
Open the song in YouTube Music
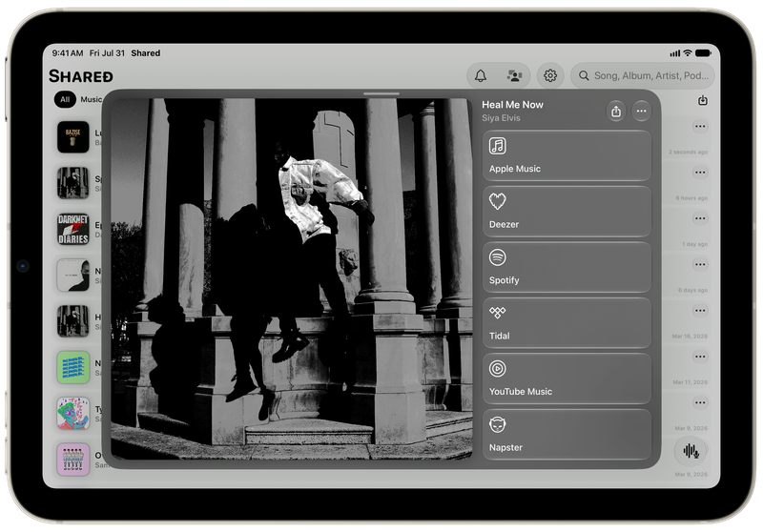[x=567, y=379]
